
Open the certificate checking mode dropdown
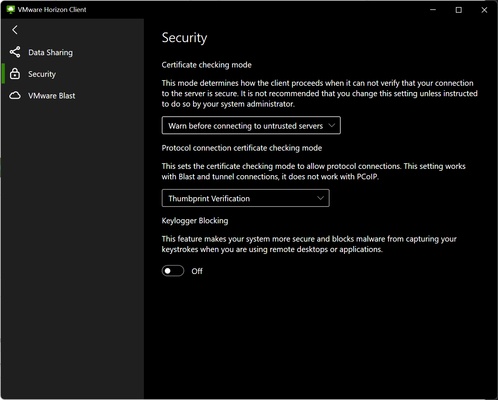pos(251,125)
